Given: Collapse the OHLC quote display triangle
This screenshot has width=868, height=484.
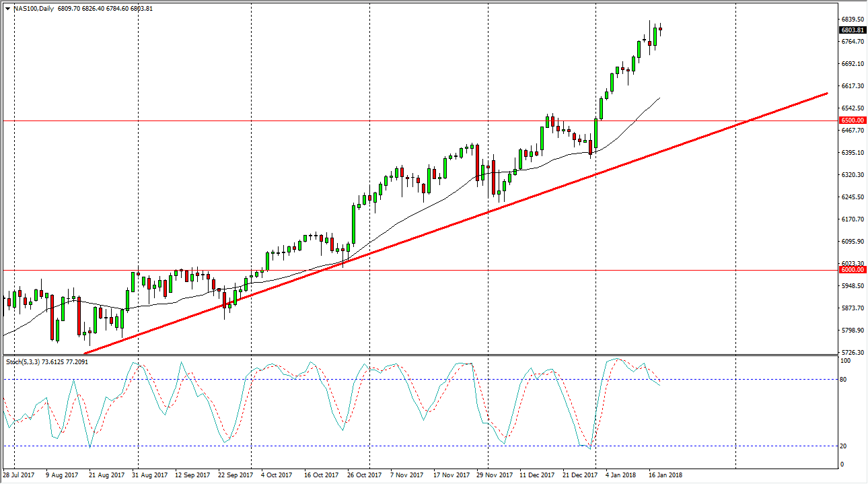Looking at the screenshot, I should [7, 9].
